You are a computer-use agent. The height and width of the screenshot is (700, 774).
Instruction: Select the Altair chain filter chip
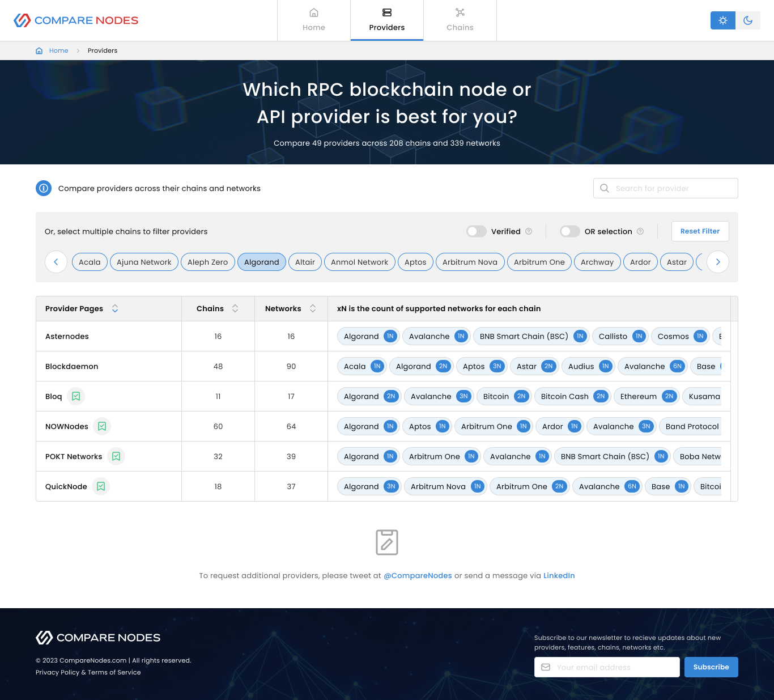coord(305,262)
